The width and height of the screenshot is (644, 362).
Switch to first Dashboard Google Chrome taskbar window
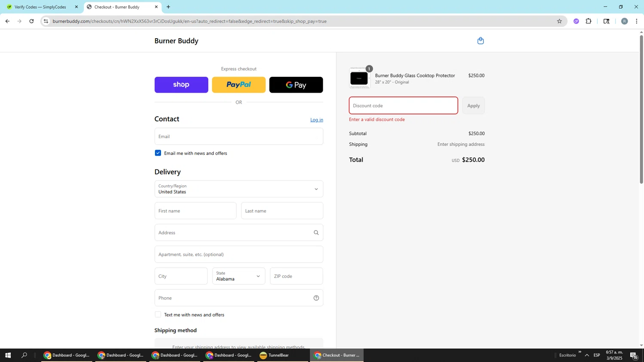pyautogui.click(x=67, y=355)
